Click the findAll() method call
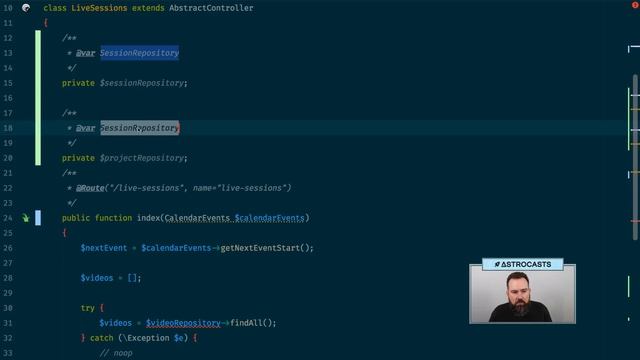The height and width of the screenshot is (360, 640). [252, 323]
